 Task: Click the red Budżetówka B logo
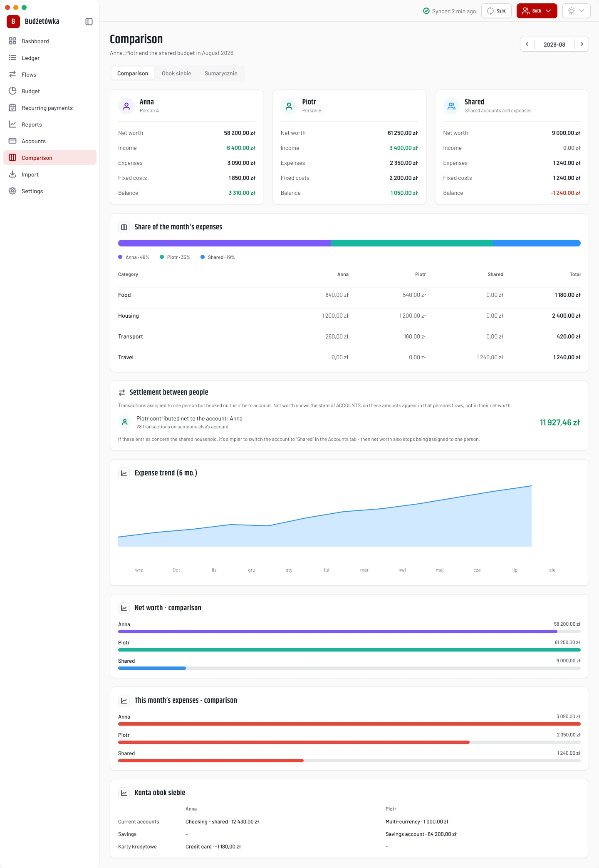point(13,22)
